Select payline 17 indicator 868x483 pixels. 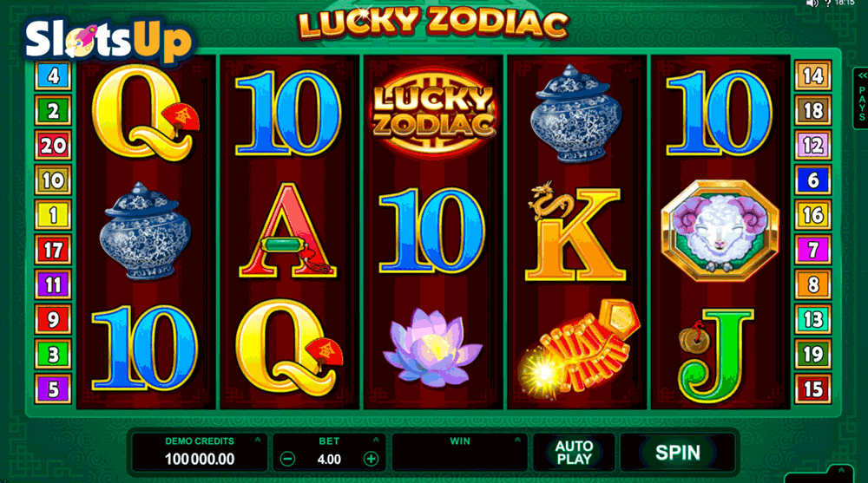click(53, 250)
